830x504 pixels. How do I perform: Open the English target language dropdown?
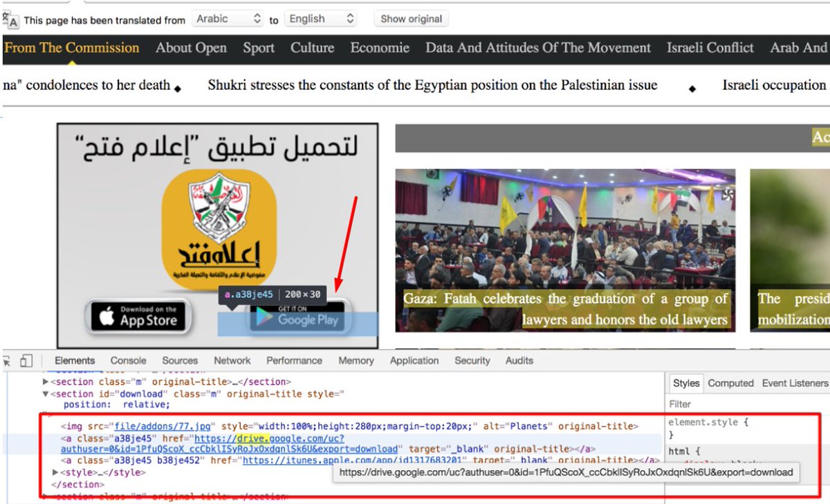pos(322,19)
